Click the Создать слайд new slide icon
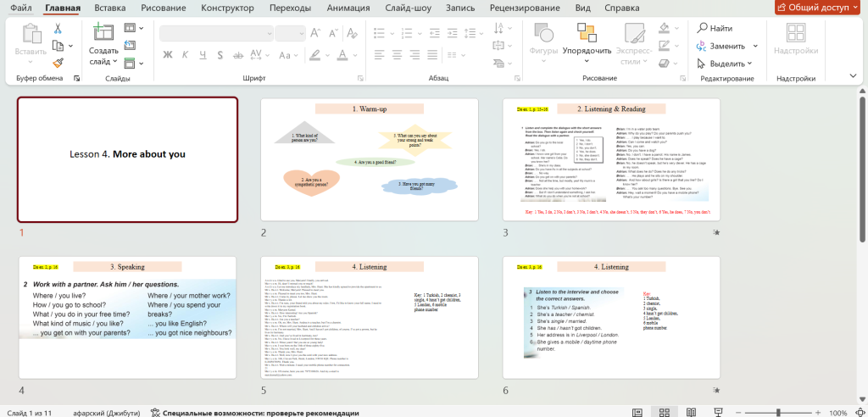The width and height of the screenshot is (868, 417). 103,34
